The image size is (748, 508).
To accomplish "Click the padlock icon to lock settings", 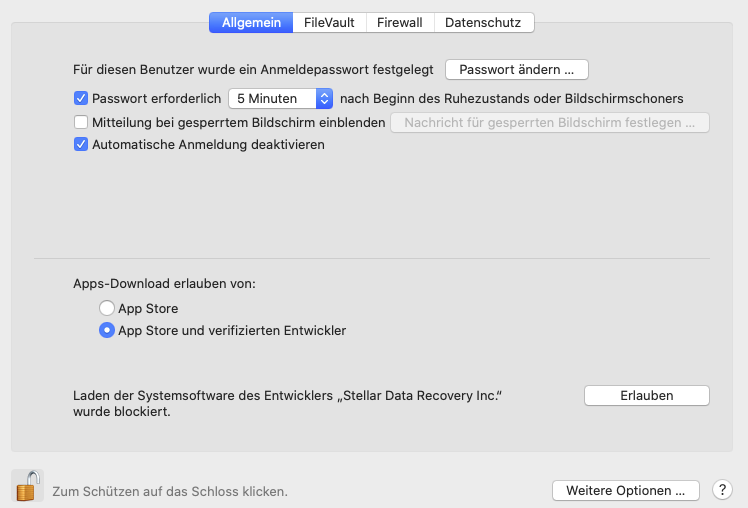I will (x=27, y=486).
